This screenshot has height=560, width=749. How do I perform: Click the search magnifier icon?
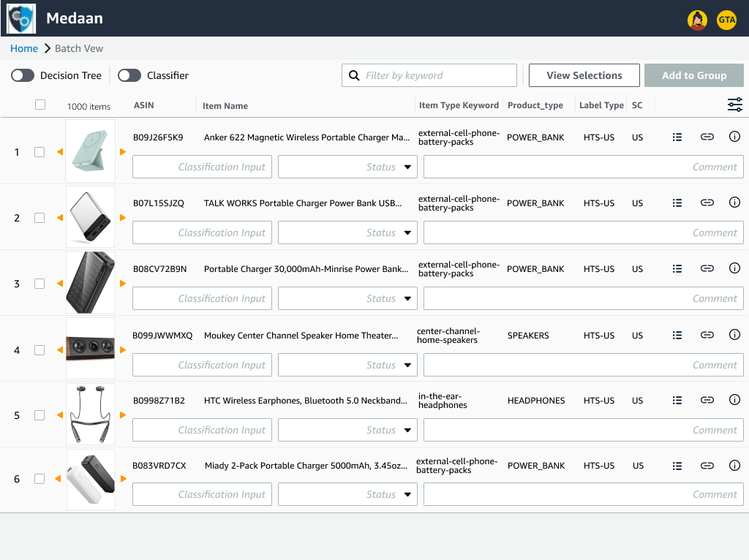tap(354, 75)
